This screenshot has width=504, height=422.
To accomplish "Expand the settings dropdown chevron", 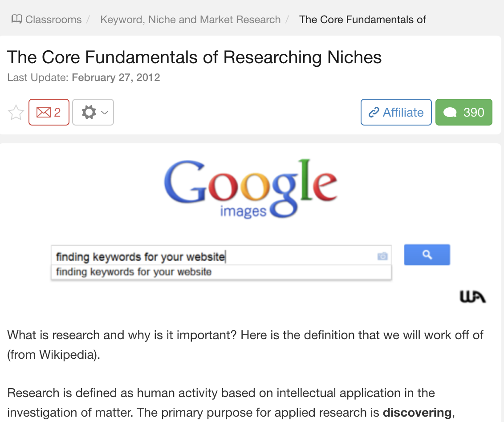I will click(x=105, y=113).
